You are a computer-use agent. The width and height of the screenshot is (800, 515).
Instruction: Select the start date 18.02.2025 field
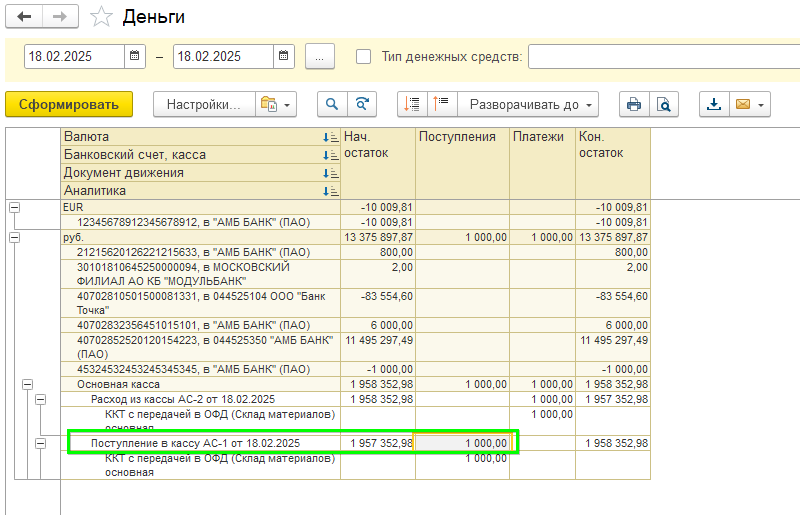[74, 56]
